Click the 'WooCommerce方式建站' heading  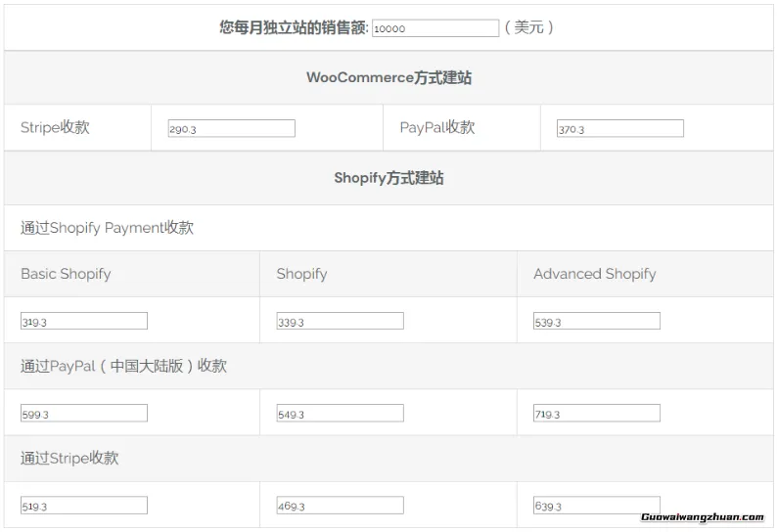(x=389, y=78)
